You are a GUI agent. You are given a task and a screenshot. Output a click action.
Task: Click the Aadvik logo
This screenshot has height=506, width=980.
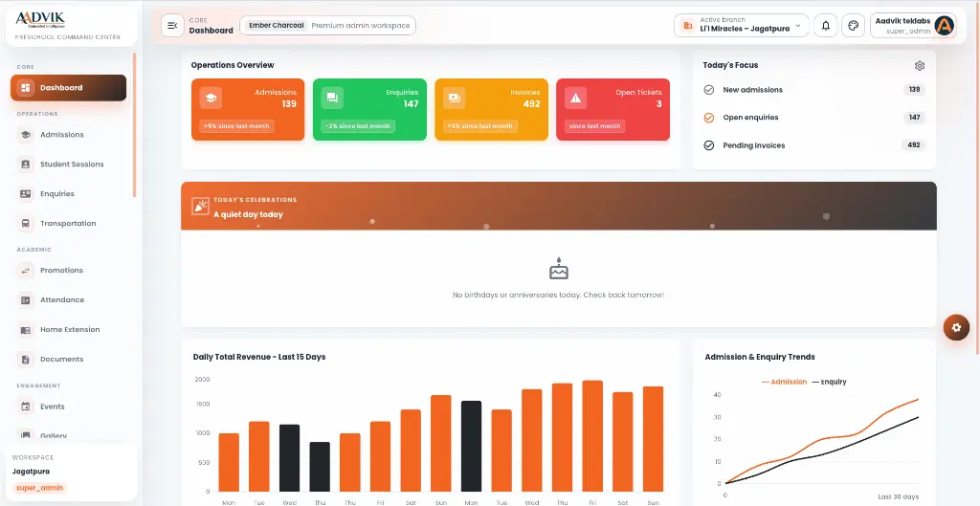pos(40,20)
